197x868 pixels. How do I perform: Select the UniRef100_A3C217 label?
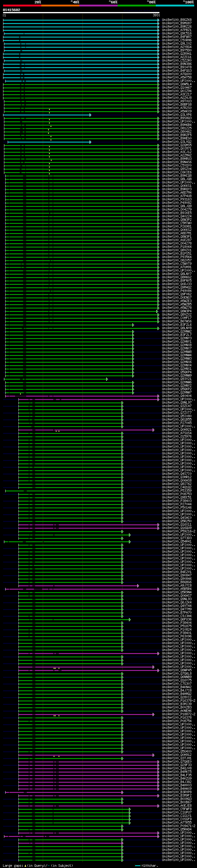click(177, 94)
